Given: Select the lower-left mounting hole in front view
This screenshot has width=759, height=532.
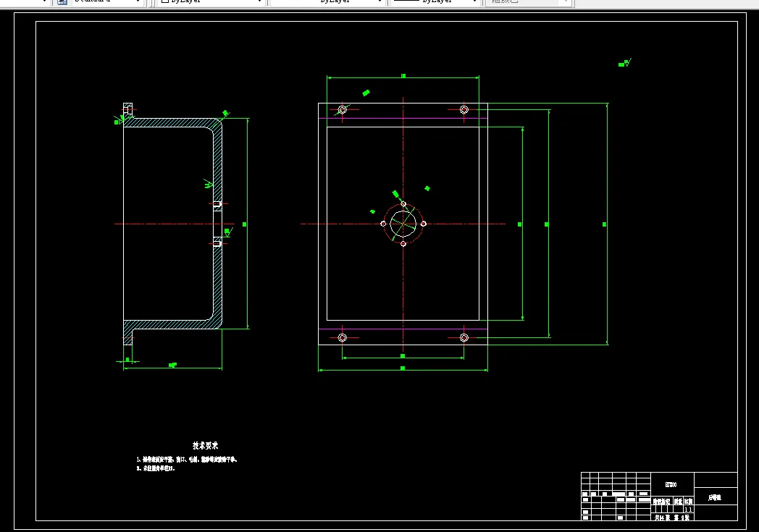Looking at the screenshot, I should click(343, 337).
